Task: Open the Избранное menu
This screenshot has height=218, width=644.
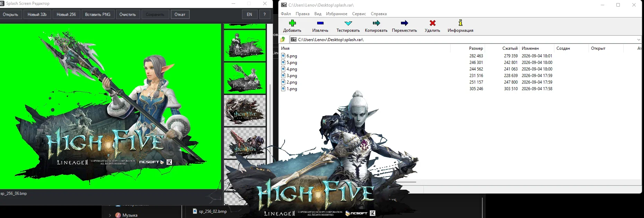Action: coord(337,14)
